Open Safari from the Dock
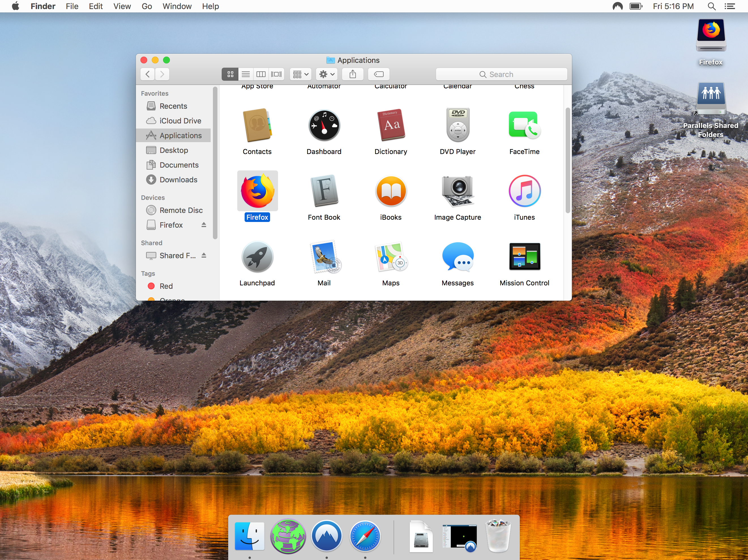Viewport: 748px width, 560px height. coord(365,536)
